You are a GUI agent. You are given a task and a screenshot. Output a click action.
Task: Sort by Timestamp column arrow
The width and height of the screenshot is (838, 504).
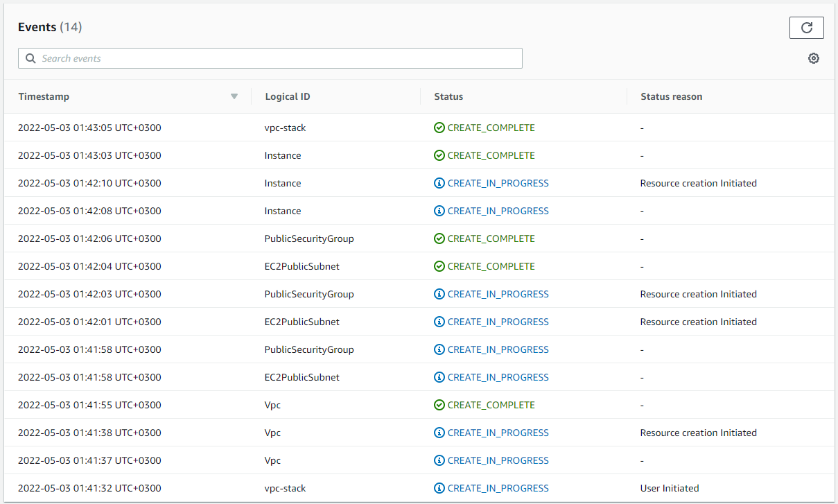(234, 96)
